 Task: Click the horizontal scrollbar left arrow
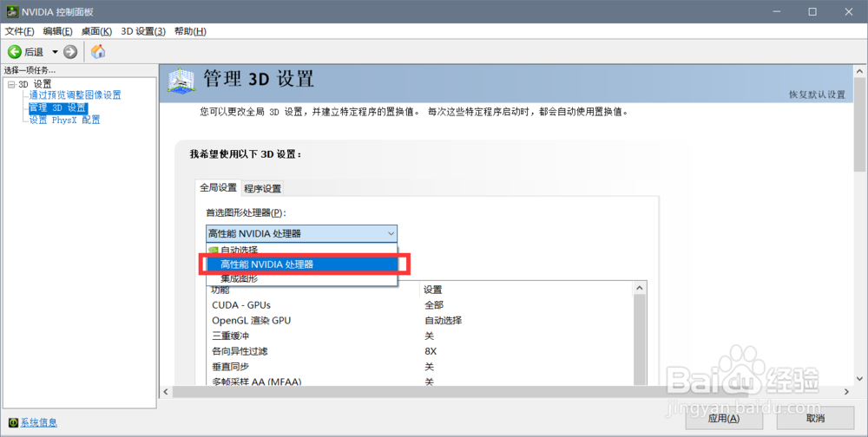tap(166, 392)
